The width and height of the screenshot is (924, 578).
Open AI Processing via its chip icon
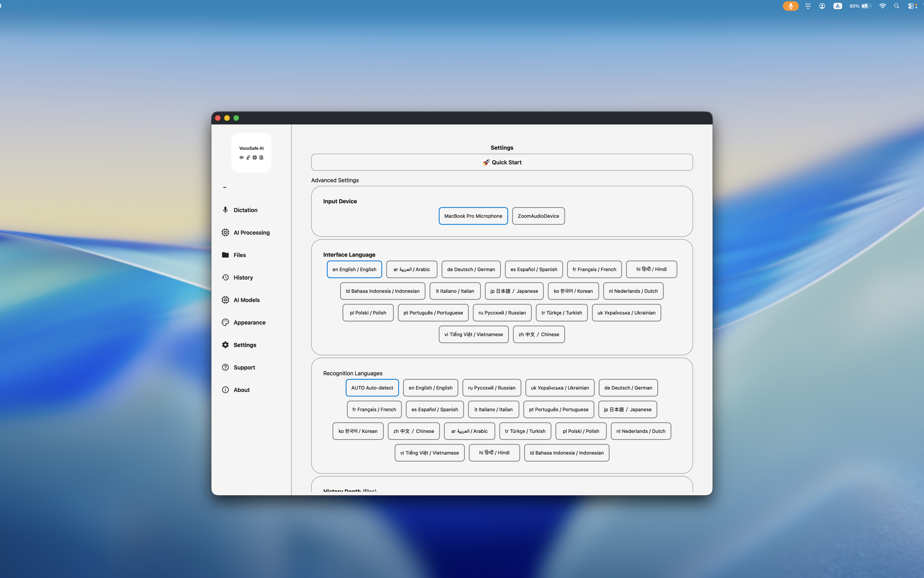pos(225,232)
